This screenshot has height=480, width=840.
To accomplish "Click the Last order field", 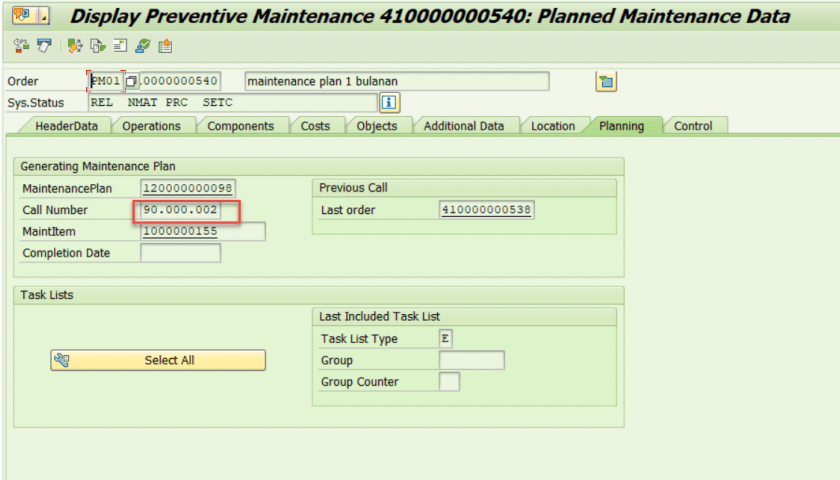I will point(486,210).
